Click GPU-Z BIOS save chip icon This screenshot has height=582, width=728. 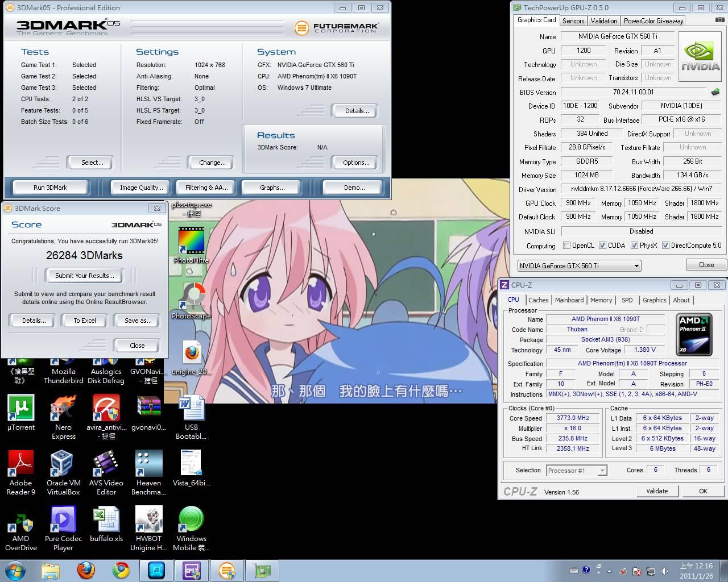click(x=715, y=92)
